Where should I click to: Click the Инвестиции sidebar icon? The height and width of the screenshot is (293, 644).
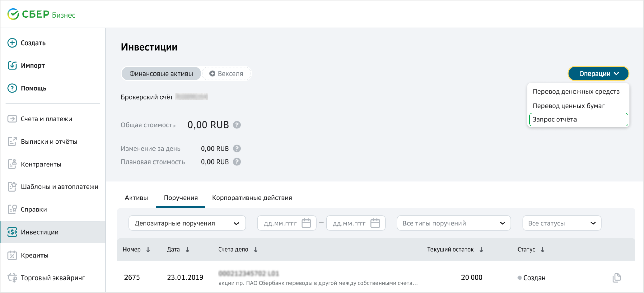click(x=12, y=232)
